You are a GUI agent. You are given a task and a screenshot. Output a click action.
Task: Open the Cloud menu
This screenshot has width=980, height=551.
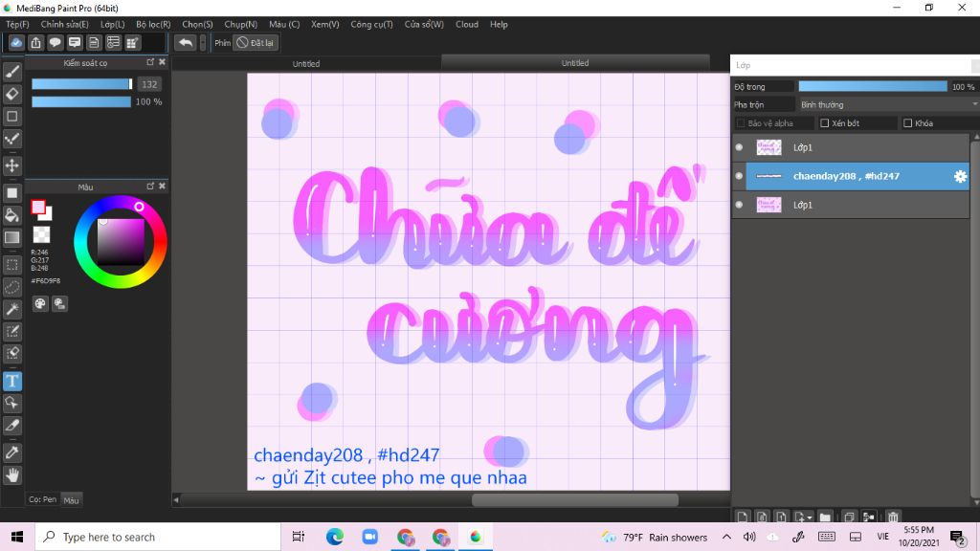(x=467, y=24)
